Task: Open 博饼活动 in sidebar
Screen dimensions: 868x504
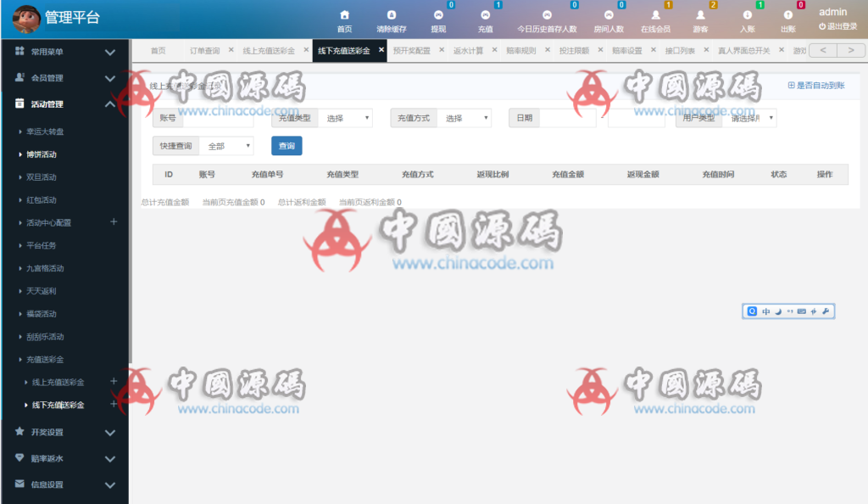Action: 42,154
